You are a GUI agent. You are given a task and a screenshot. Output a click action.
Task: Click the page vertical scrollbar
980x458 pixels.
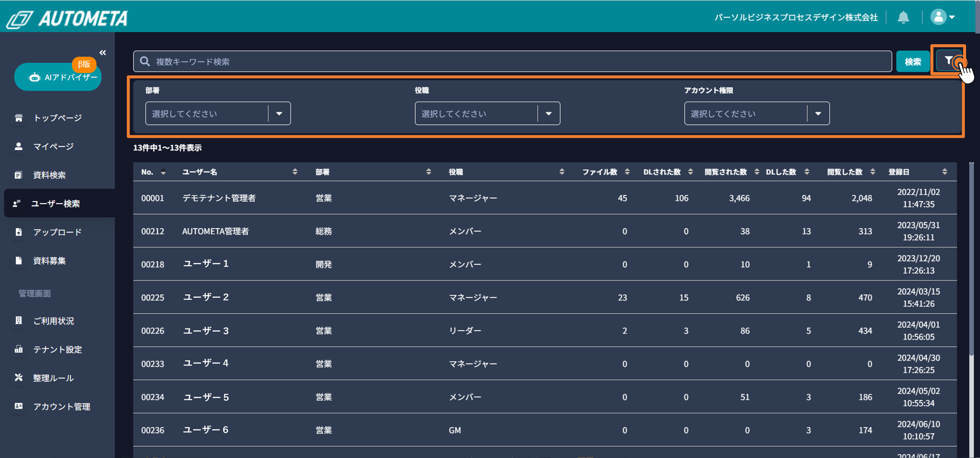[x=977, y=17]
